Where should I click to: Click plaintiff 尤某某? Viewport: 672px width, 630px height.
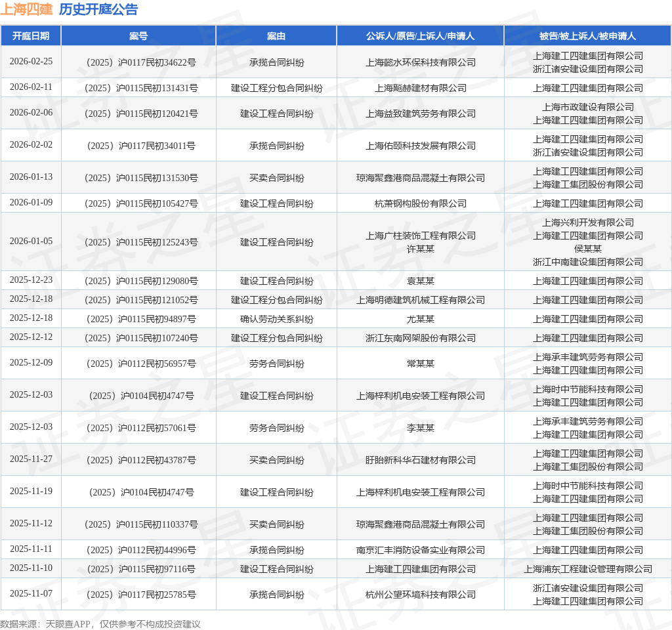click(x=421, y=320)
